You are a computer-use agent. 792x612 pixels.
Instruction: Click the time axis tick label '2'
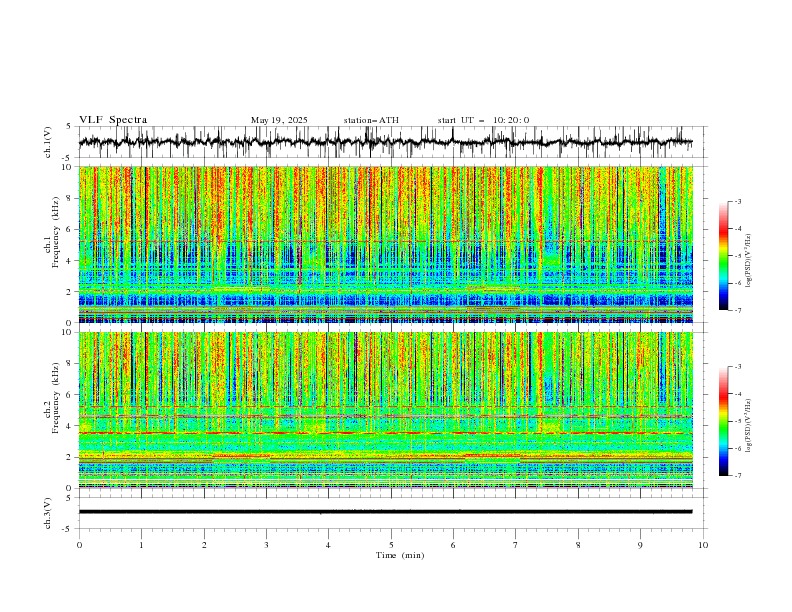pyautogui.click(x=204, y=545)
